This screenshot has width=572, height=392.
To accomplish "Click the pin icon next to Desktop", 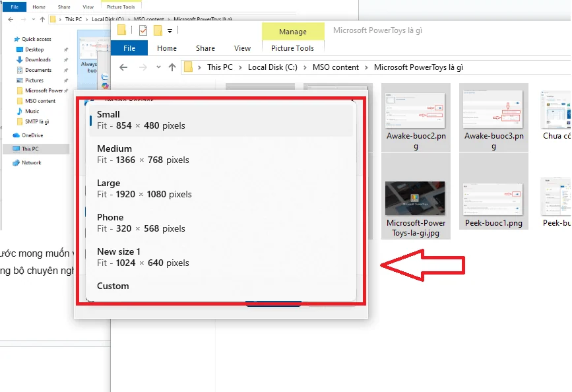I will [x=66, y=49].
